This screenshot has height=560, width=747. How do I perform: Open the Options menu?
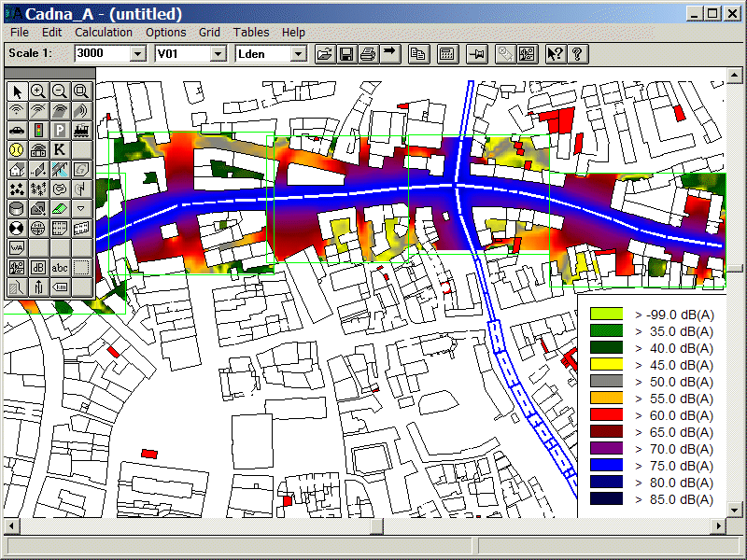[x=166, y=33]
